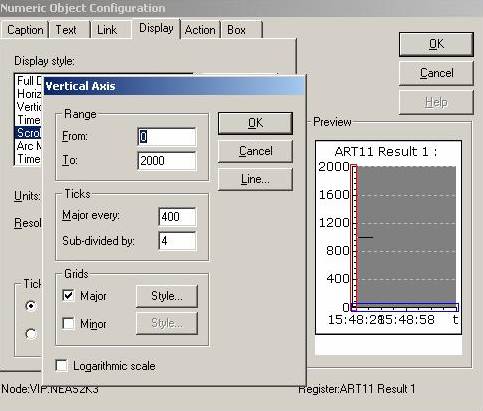
Task: Click Cancel in Numeric Object Configuration
Action: tap(436, 73)
